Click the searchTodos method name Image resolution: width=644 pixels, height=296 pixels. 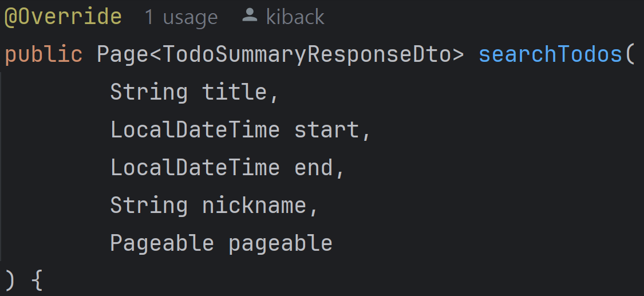tap(551, 54)
